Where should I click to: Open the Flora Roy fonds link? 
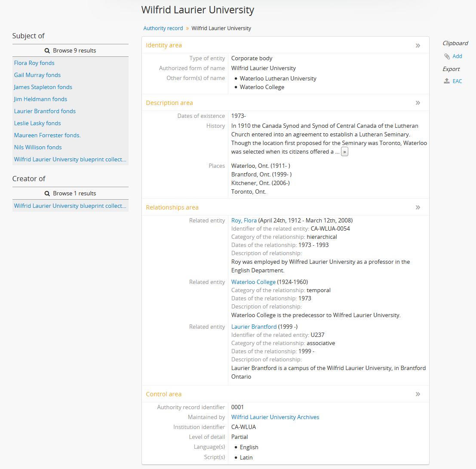tap(34, 63)
